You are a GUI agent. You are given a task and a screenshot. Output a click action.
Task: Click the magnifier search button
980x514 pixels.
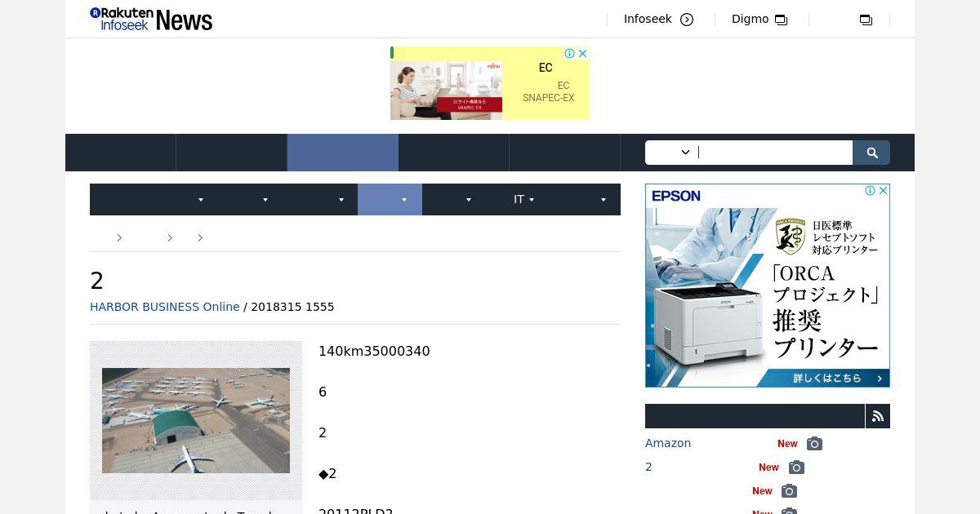coord(871,153)
